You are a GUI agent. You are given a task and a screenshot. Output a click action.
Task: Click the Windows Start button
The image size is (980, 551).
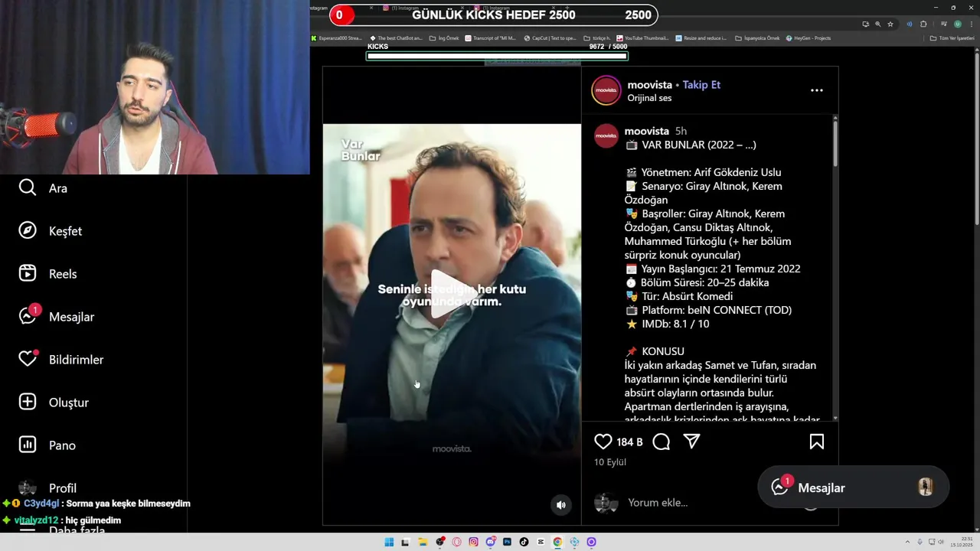click(x=389, y=542)
